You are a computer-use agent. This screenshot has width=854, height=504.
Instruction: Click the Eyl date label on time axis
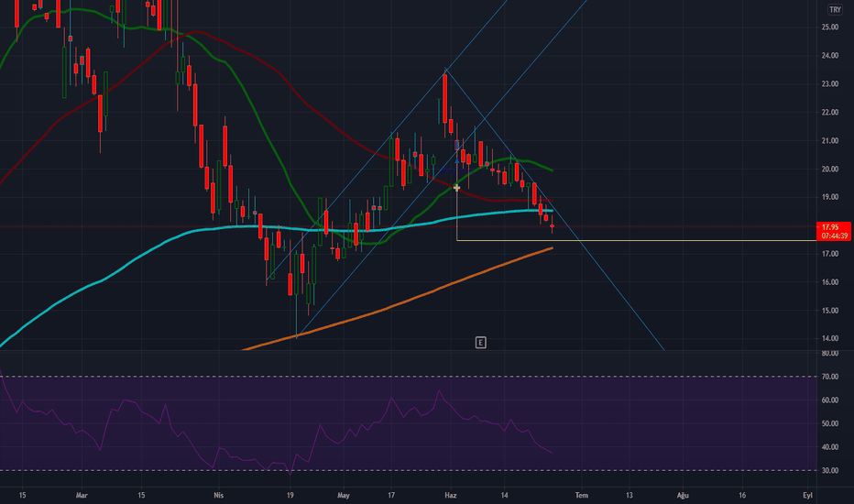[x=807, y=495]
